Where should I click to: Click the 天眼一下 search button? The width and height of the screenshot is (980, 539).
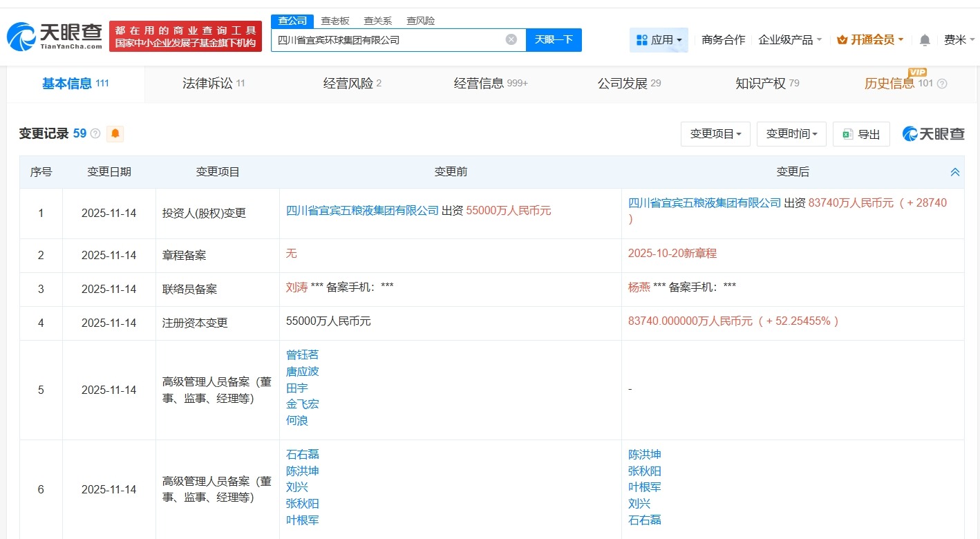click(x=554, y=39)
